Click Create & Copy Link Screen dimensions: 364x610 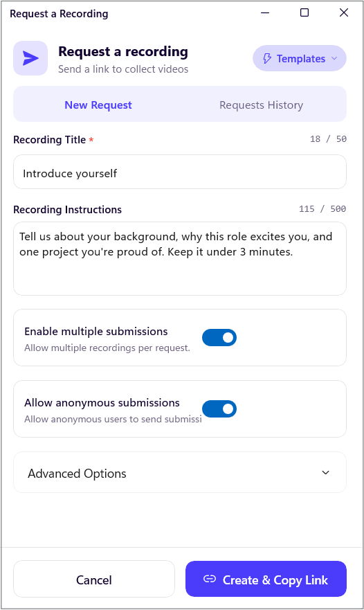pyautogui.click(x=266, y=579)
